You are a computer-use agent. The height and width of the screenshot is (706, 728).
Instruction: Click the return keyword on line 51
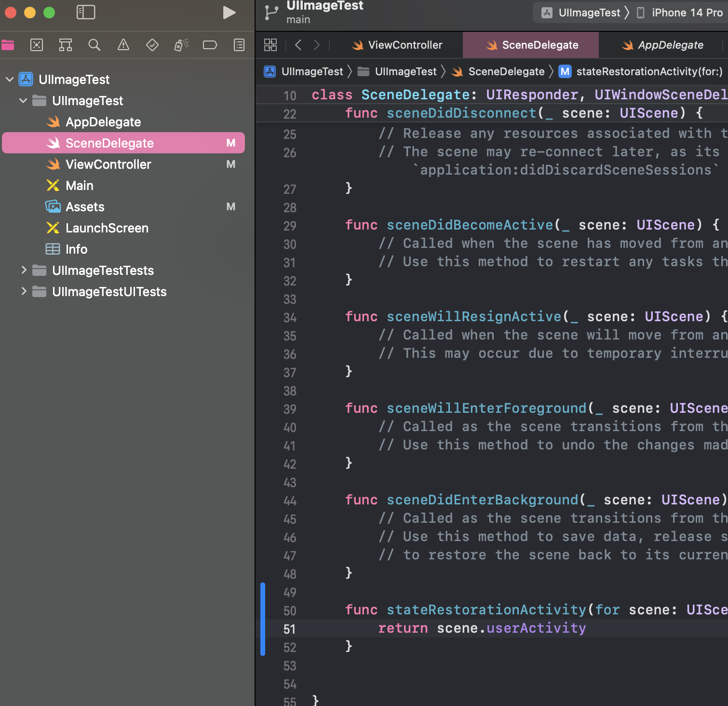point(403,628)
